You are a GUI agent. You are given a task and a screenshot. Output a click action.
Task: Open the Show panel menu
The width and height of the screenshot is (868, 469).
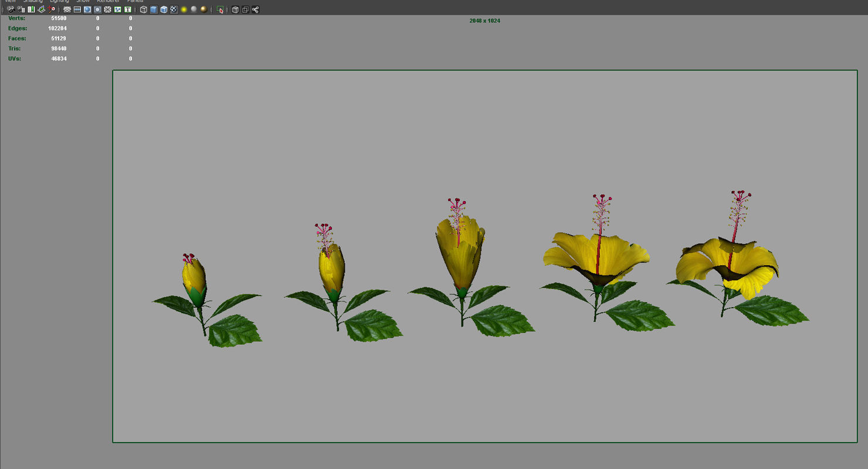click(x=83, y=1)
